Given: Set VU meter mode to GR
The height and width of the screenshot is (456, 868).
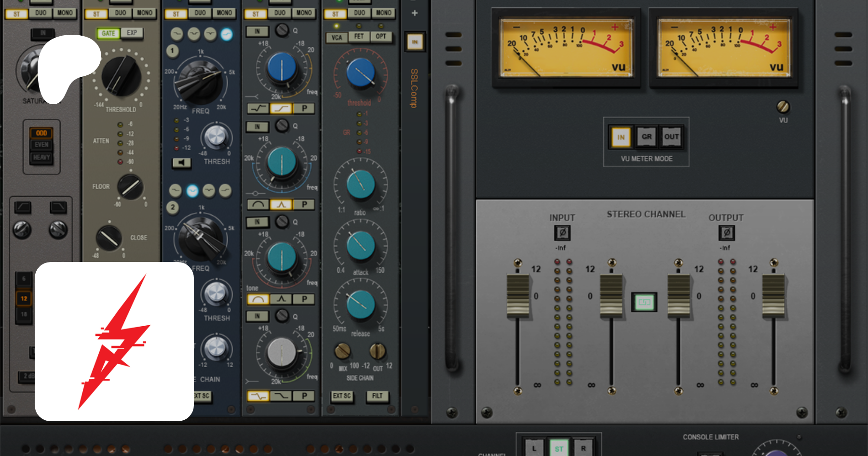Looking at the screenshot, I should 647,137.
